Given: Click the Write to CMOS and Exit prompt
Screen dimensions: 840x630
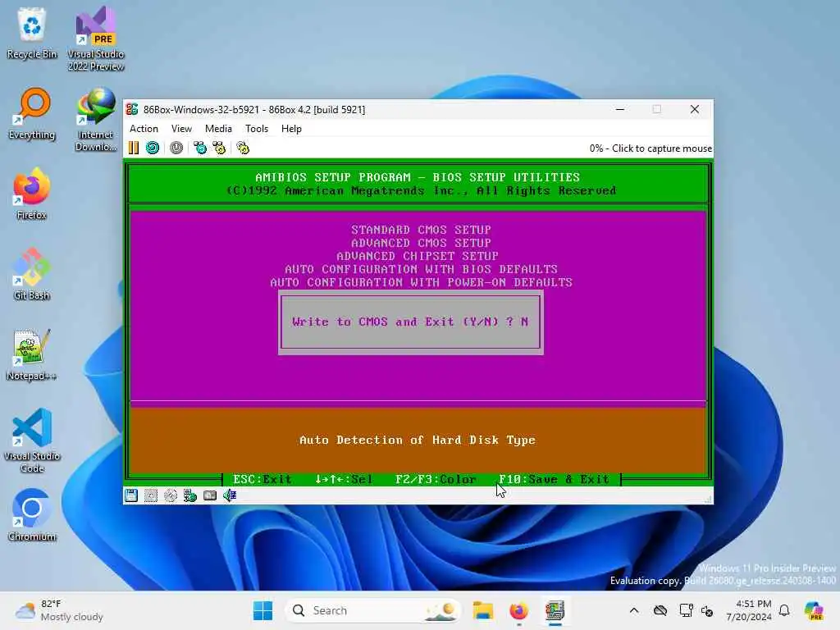Looking at the screenshot, I should 410,322.
